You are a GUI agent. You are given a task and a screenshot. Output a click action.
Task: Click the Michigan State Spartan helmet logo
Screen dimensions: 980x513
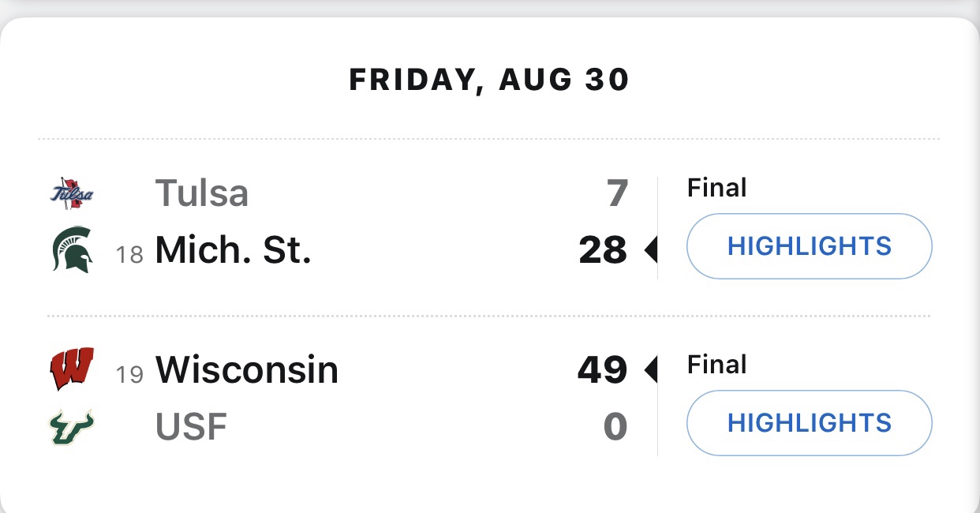tap(72, 252)
